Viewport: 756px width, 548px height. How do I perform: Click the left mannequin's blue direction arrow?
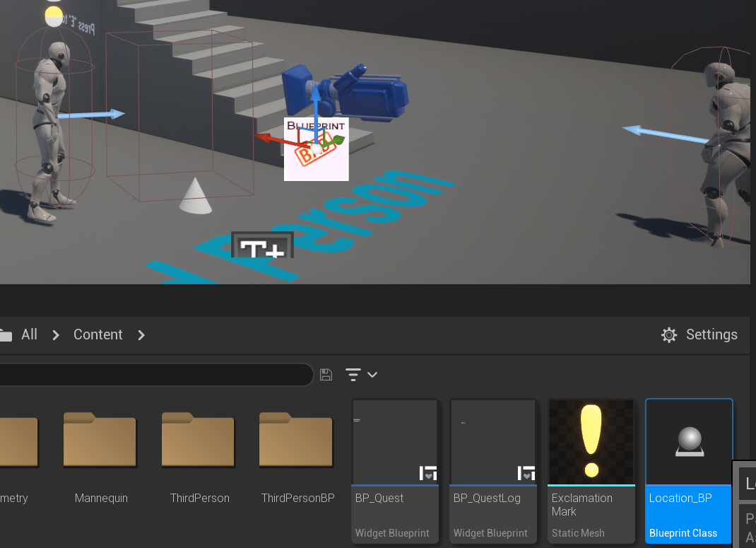92,115
